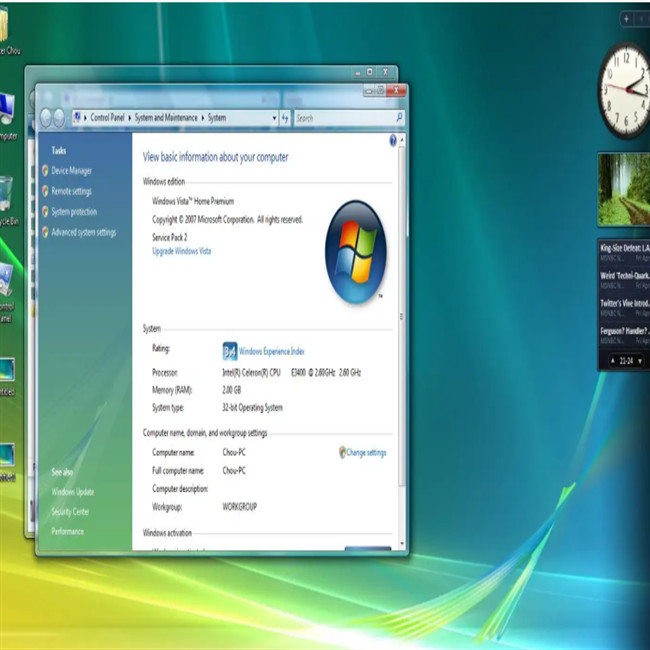Screen dimensions: 650x650
Task: Click the address bar refresh icon
Action: point(285,118)
